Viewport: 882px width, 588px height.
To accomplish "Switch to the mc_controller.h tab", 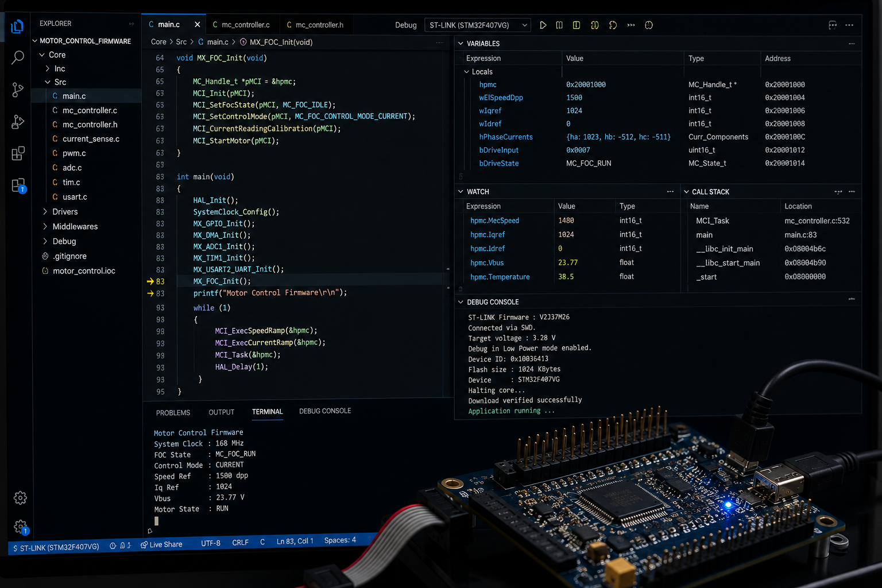I will tap(315, 25).
